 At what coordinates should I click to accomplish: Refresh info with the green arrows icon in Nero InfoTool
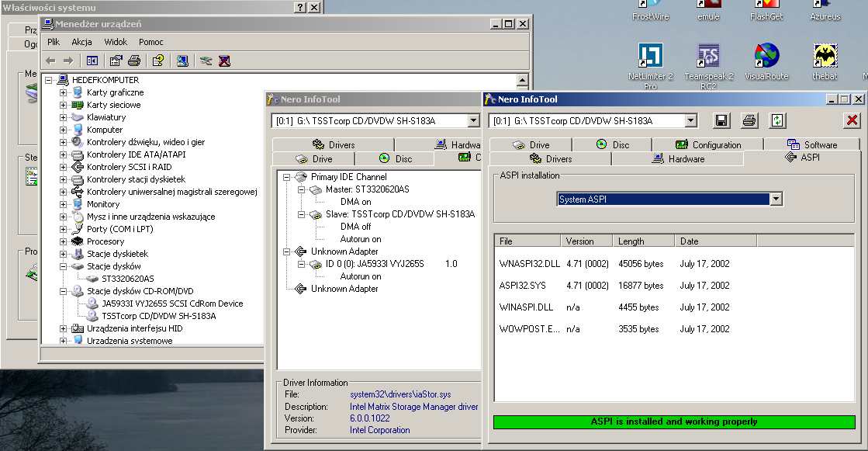coord(777,121)
